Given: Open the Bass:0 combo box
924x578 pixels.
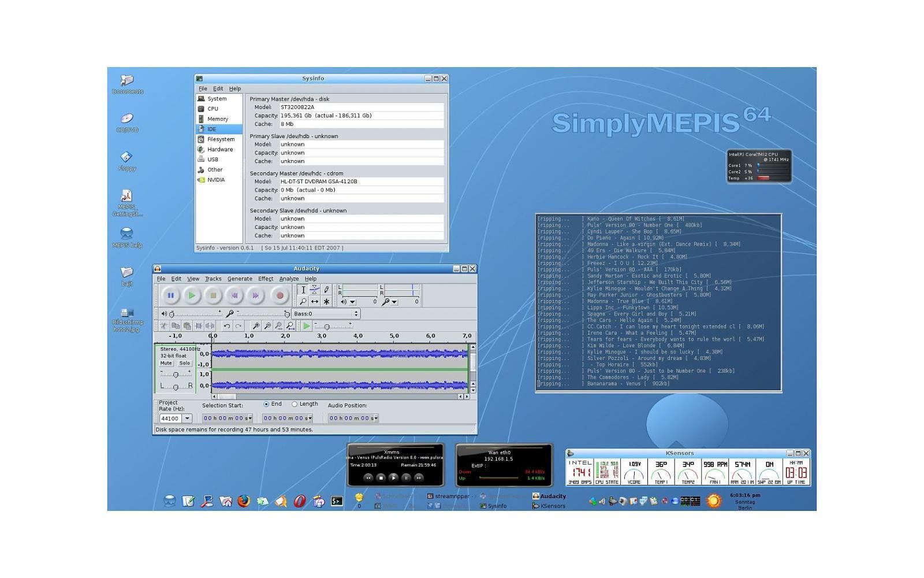Looking at the screenshot, I should click(326, 314).
